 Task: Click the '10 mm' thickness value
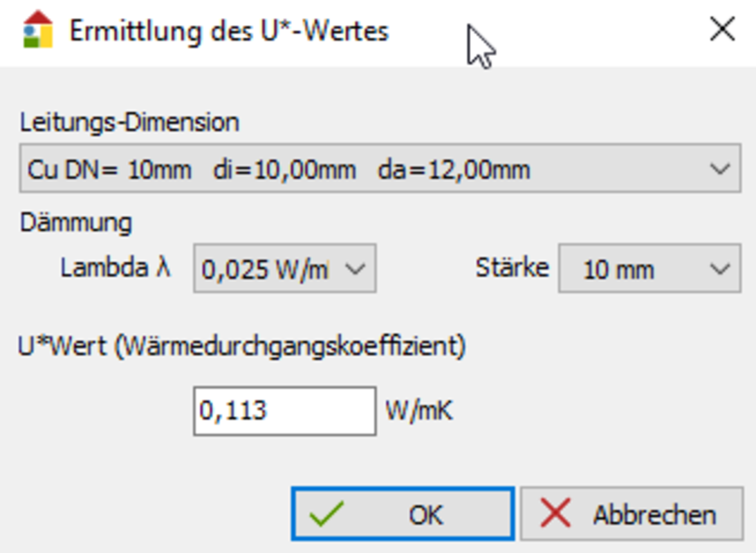(x=618, y=269)
